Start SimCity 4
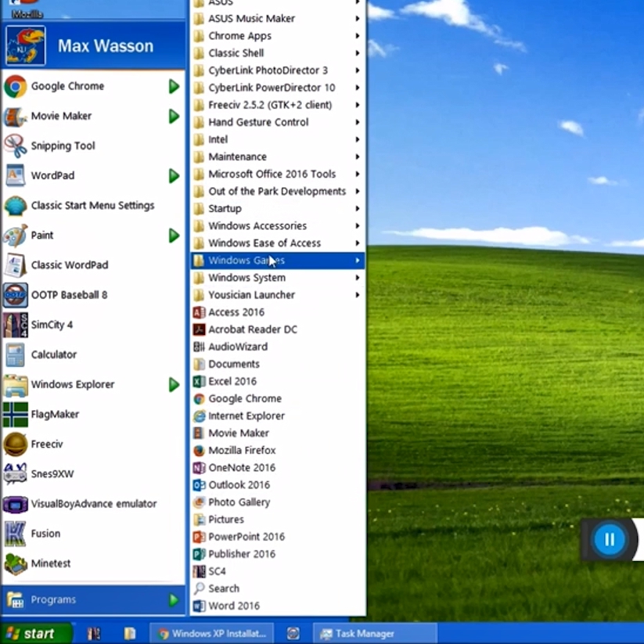 [x=93, y=325]
